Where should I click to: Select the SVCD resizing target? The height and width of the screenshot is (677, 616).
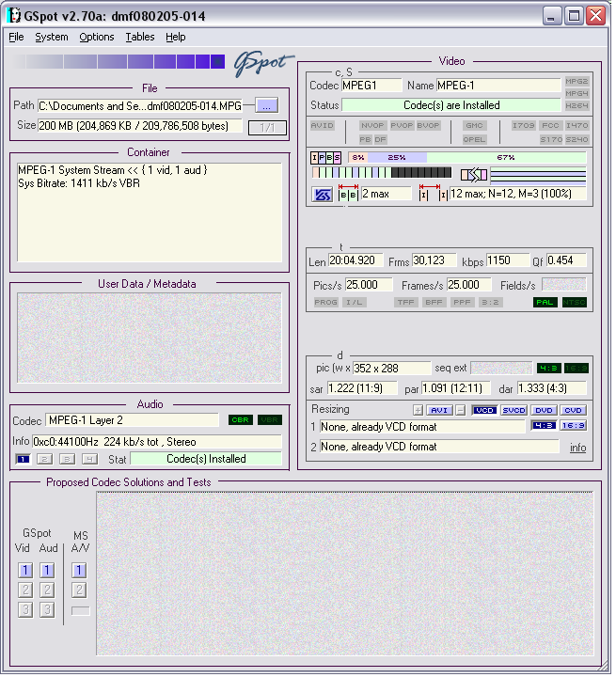click(x=513, y=411)
